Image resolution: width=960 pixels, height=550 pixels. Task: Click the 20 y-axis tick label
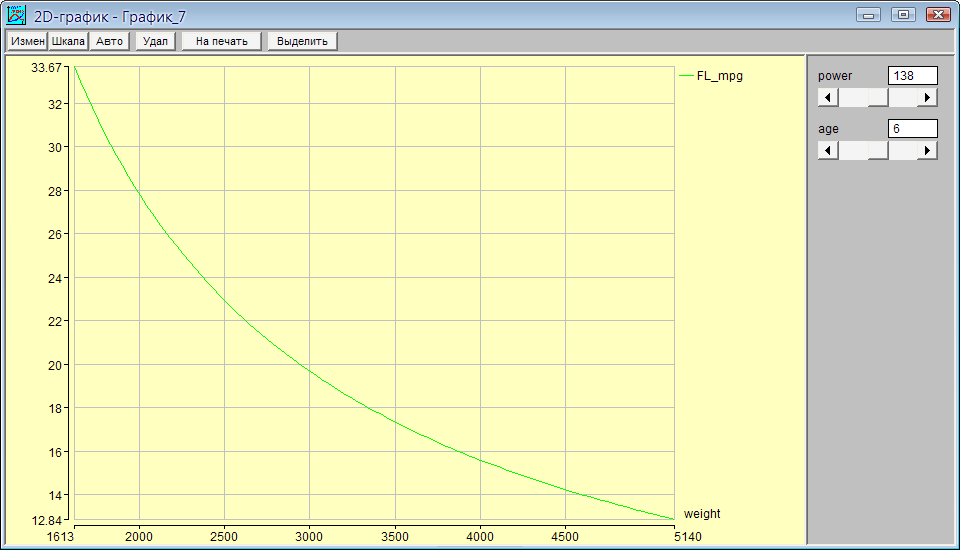click(55, 366)
